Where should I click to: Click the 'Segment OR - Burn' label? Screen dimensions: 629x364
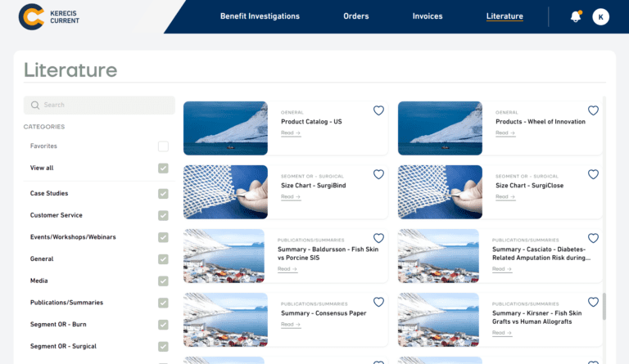pyautogui.click(x=58, y=325)
